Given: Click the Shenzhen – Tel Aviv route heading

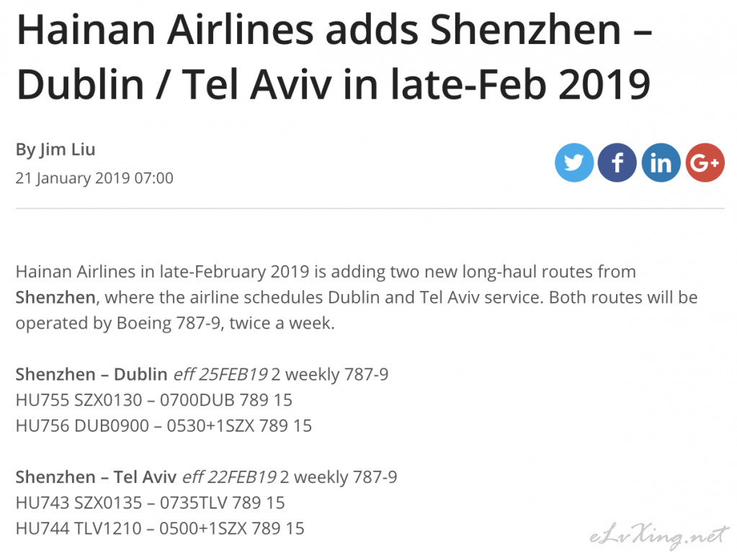Looking at the screenshot, I should click(96, 477).
